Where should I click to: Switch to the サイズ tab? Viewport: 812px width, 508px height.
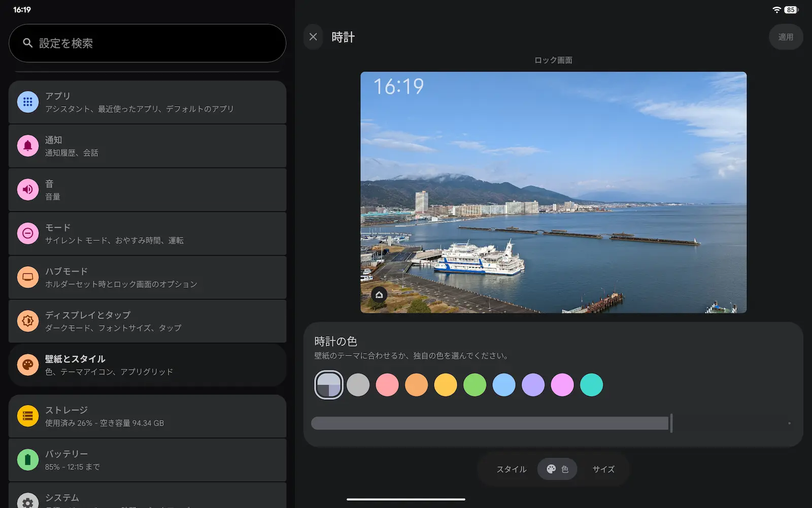coord(603,469)
